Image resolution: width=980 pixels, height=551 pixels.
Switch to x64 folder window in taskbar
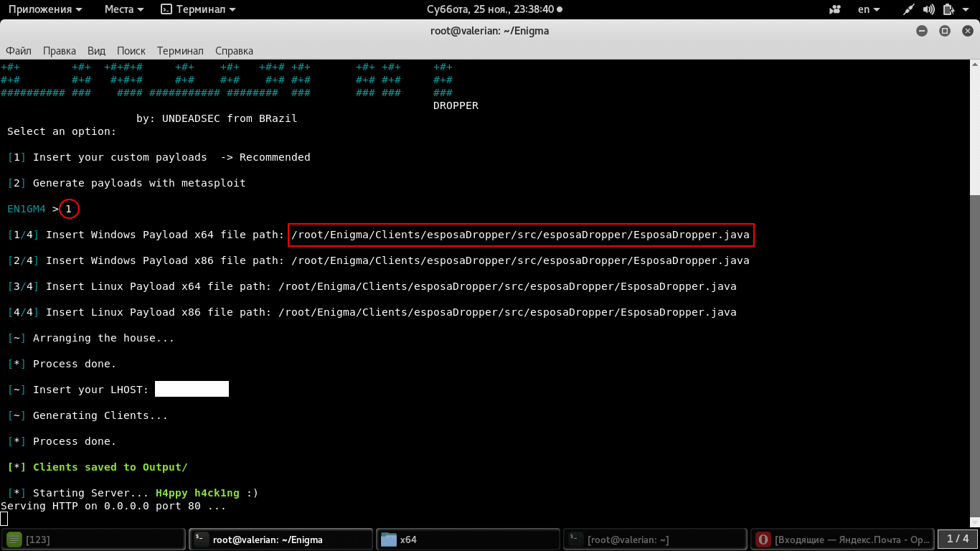[x=468, y=540]
